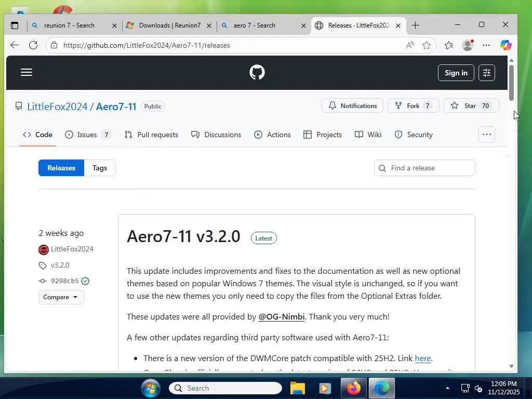Open Firefox from the taskbar
532x399 pixels.
353,388
